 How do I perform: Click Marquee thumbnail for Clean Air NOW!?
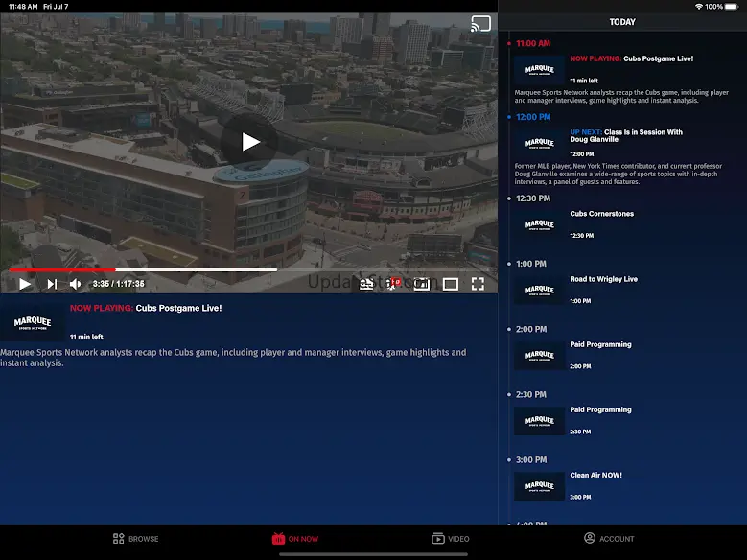[539, 485]
